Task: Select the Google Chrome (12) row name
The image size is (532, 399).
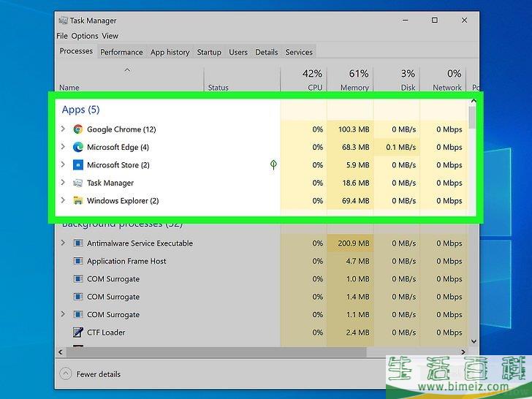Action: (121, 129)
